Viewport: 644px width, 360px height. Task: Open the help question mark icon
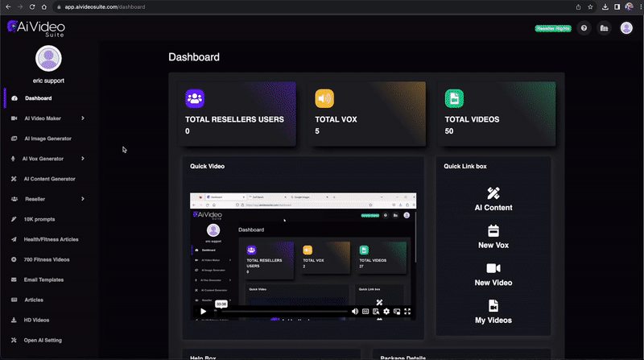pyautogui.click(x=584, y=28)
